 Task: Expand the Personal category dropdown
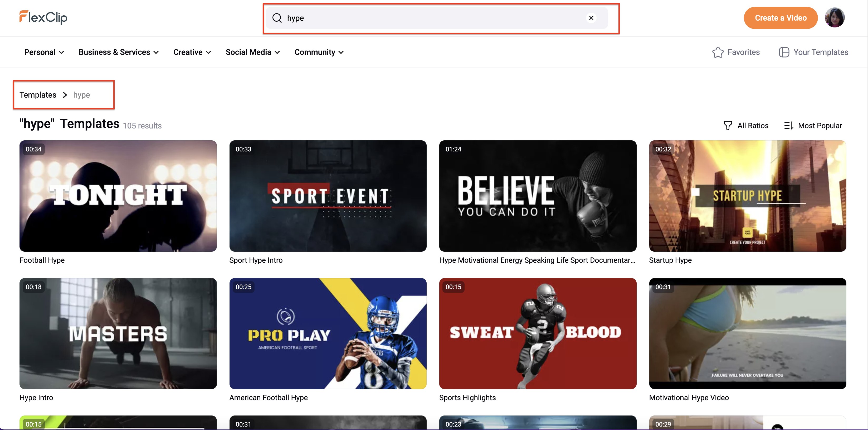44,52
